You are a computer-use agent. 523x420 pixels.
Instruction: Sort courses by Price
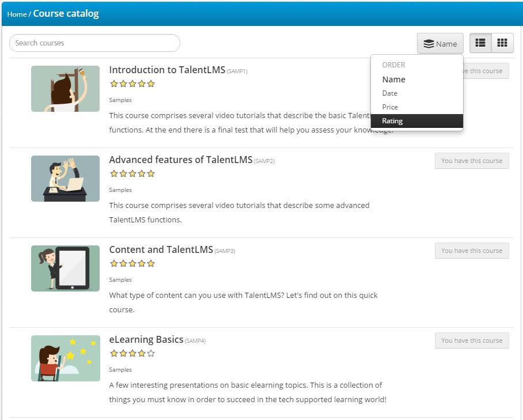pos(416,107)
